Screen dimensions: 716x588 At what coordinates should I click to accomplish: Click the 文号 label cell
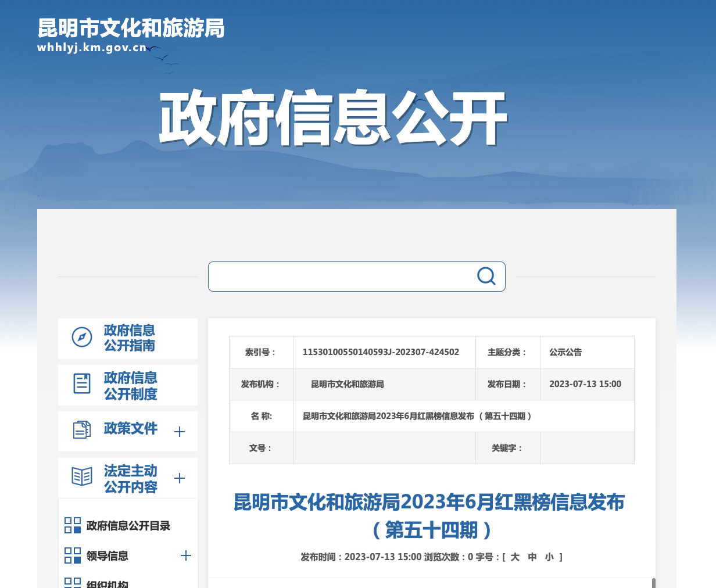click(262, 448)
